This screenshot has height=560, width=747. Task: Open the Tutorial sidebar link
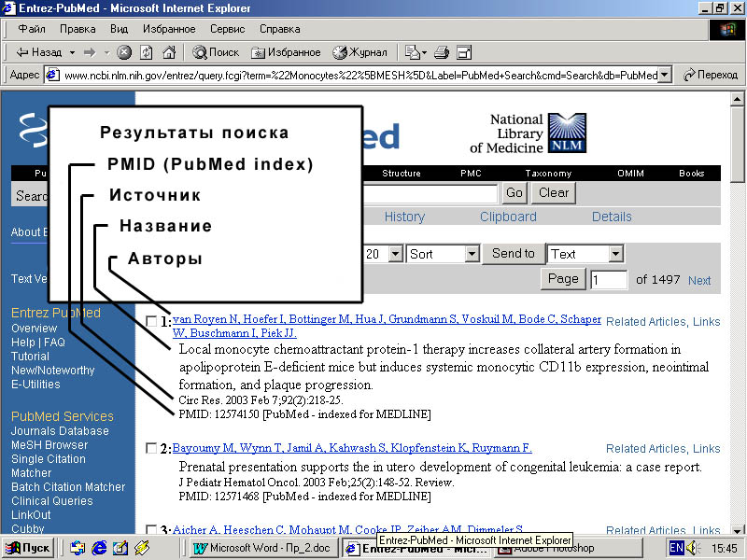click(30, 357)
